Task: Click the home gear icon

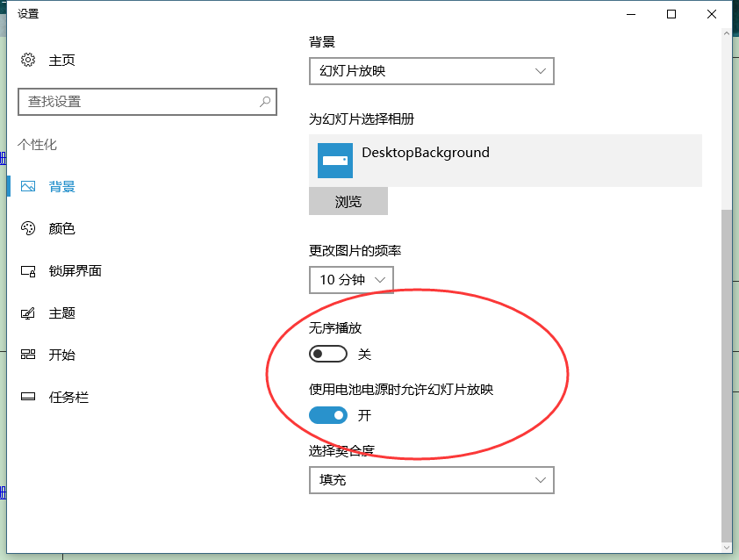Action: 28,60
